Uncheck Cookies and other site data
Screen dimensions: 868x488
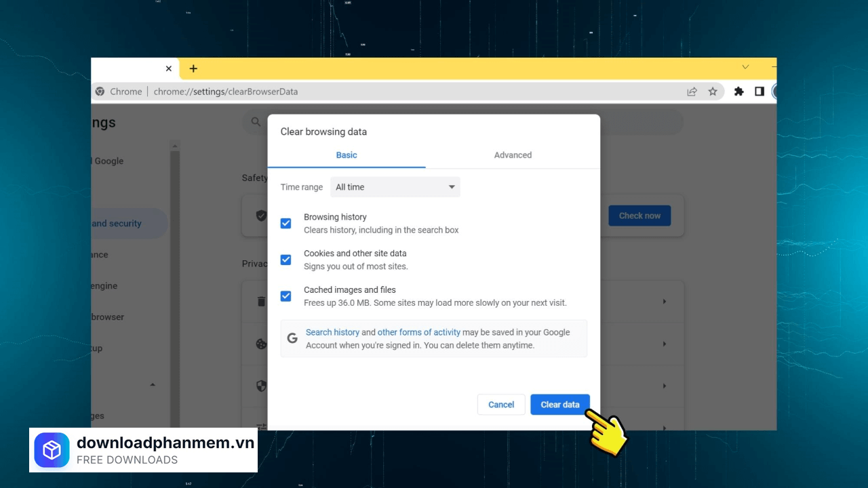pos(285,260)
